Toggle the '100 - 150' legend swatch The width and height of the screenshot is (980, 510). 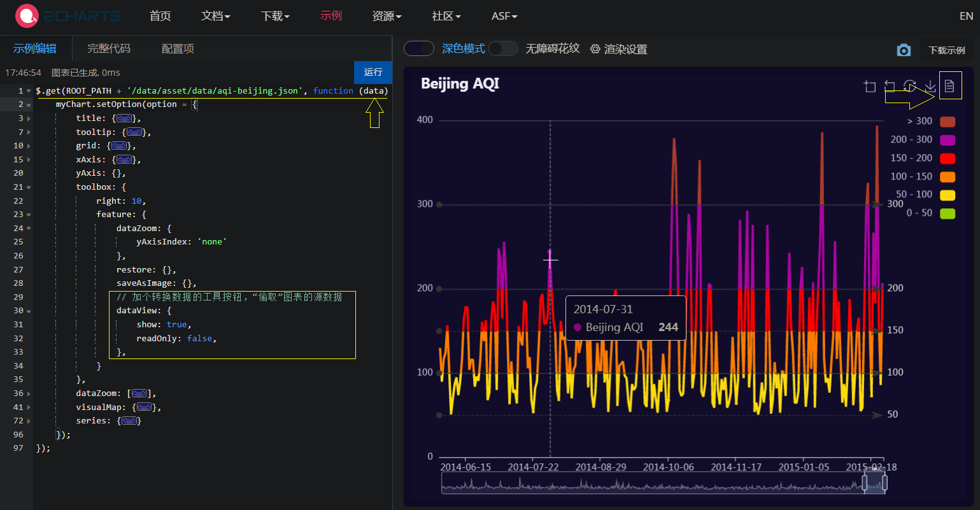[x=948, y=176]
